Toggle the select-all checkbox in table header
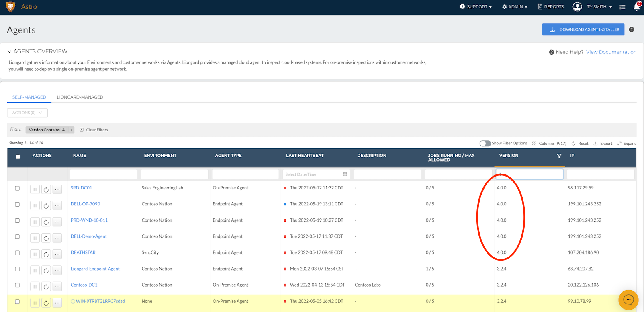 pyautogui.click(x=18, y=157)
